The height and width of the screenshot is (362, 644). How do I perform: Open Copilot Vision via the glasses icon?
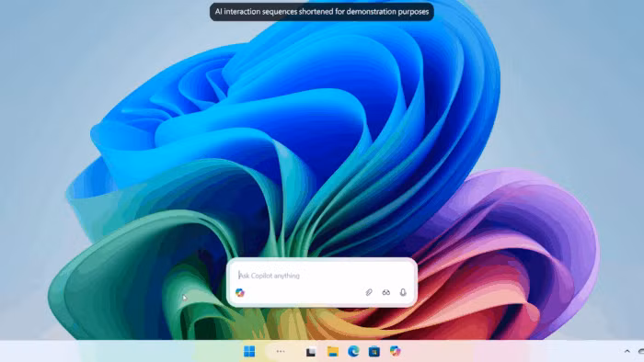coord(386,292)
